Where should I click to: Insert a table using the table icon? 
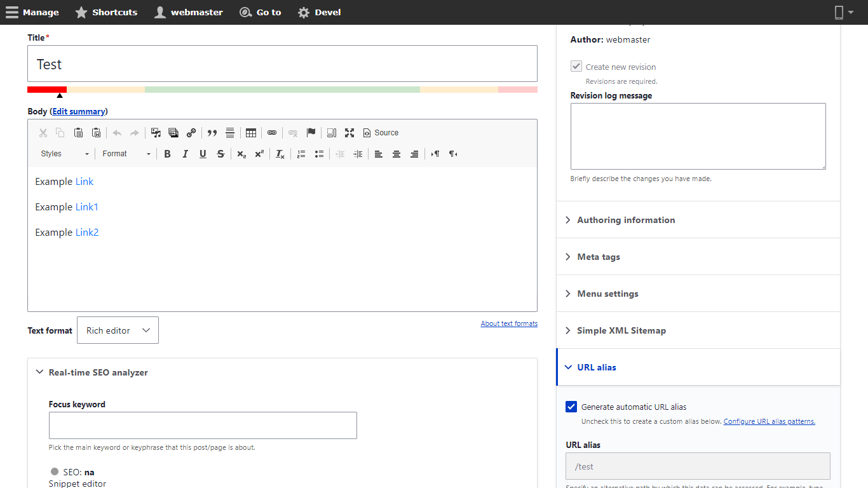tap(251, 133)
